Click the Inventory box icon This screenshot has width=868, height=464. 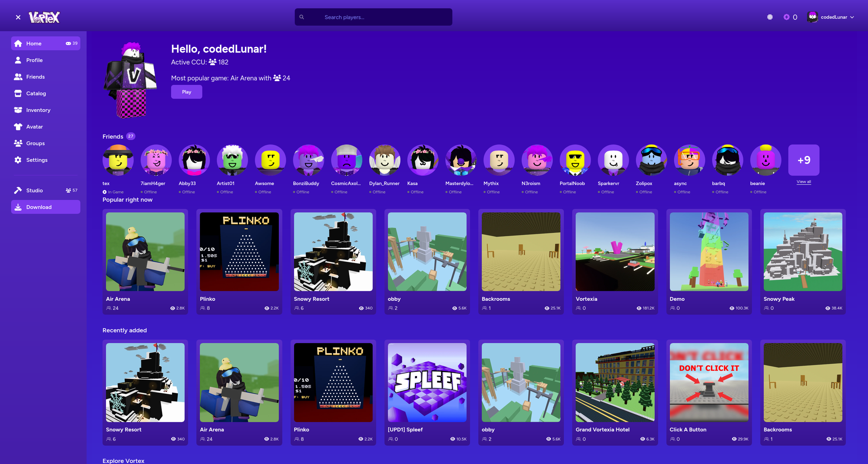(18, 110)
